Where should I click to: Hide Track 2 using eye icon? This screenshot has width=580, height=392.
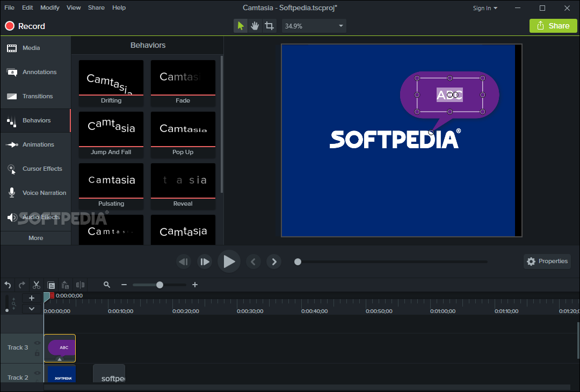37,373
